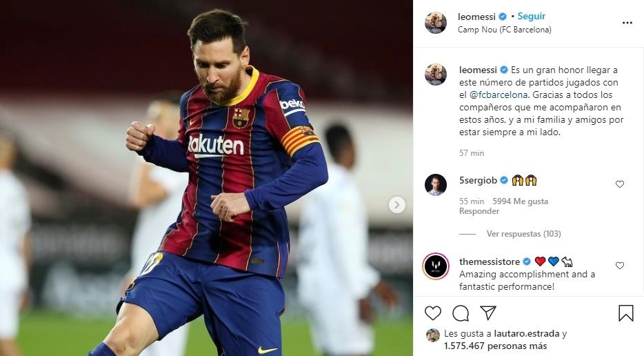The height and width of the screenshot is (356, 644).
Task: Go to next photo with carousel arrow
Action: (396, 204)
